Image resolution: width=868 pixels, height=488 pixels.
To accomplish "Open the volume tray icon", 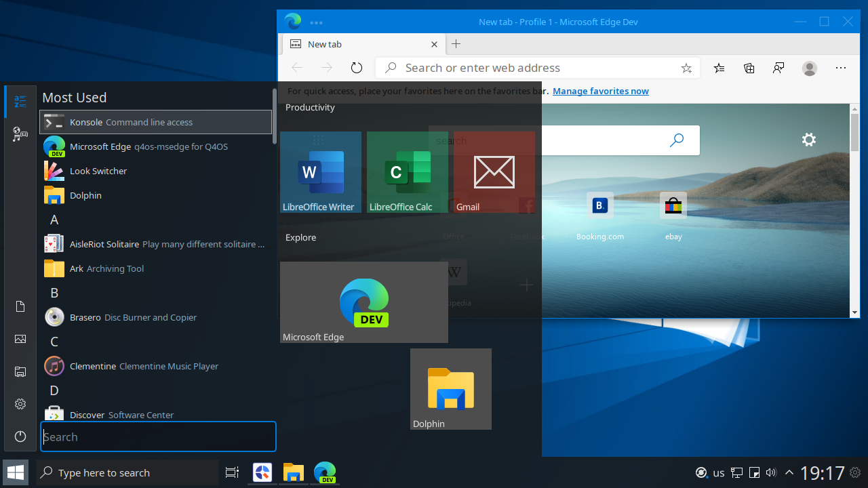I will pos(771,472).
